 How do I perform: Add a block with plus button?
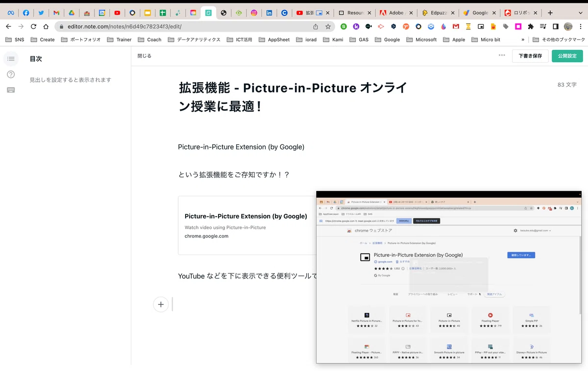[161, 304]
